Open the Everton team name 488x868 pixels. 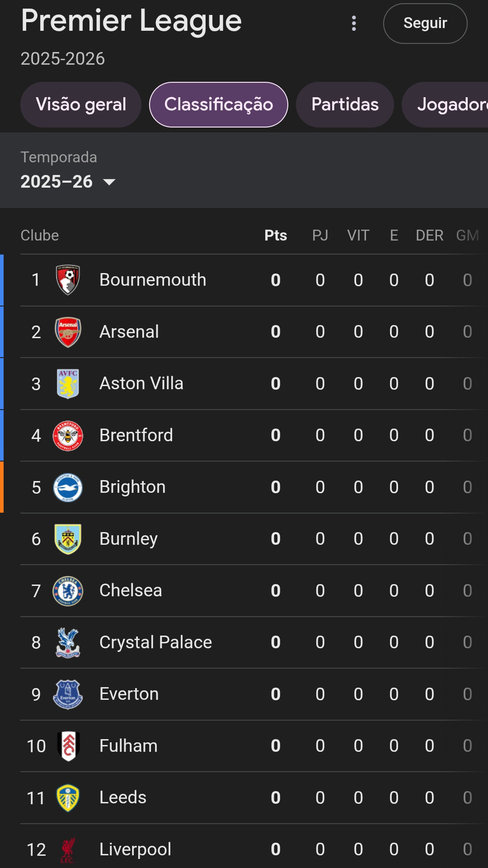pyautogui.click(x=129, y=694)
